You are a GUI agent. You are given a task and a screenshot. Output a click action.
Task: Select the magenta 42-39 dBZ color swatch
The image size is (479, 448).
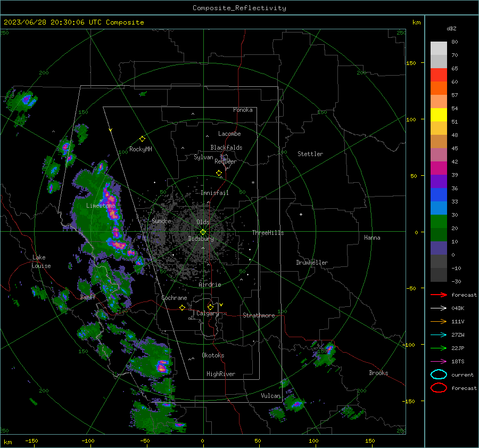click(x=439, y=168)
